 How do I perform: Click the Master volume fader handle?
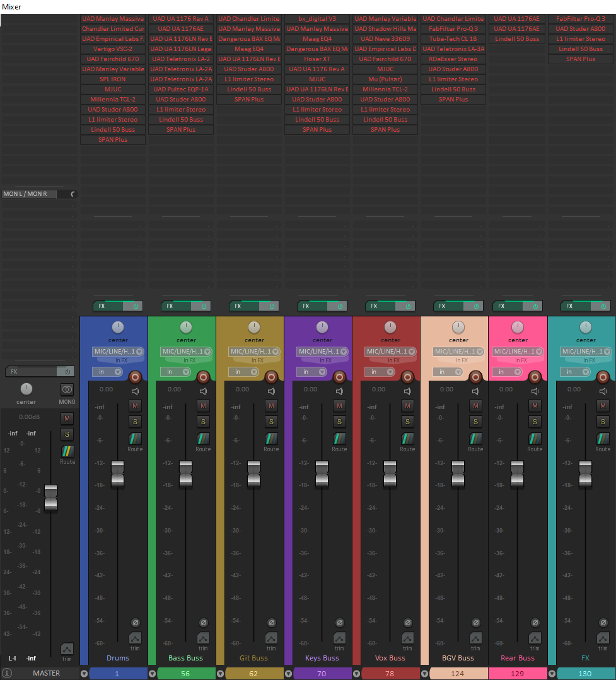click(x=50, y=497)
